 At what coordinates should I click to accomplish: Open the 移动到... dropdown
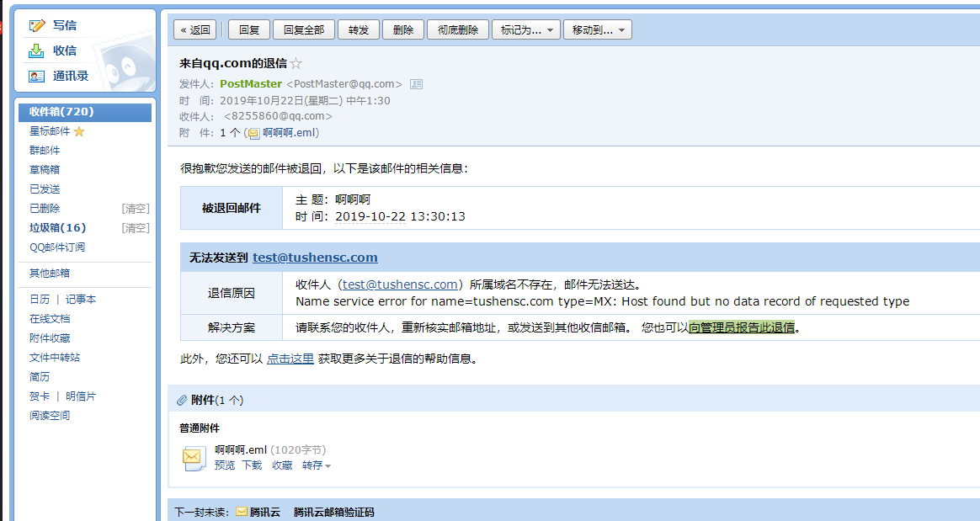point(598,30)
